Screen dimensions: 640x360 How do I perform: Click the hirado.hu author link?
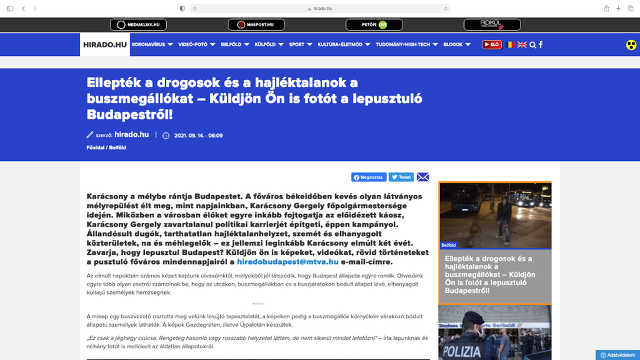click(131, 134)
